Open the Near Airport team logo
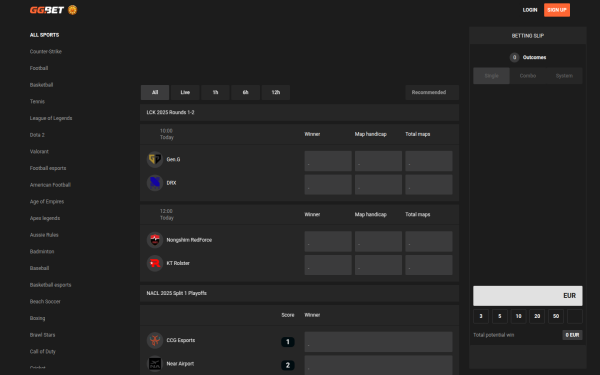 (155, 364)
